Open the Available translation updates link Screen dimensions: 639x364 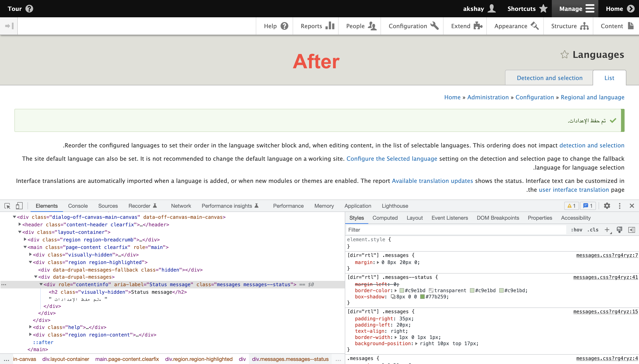(x=432, y=181)
